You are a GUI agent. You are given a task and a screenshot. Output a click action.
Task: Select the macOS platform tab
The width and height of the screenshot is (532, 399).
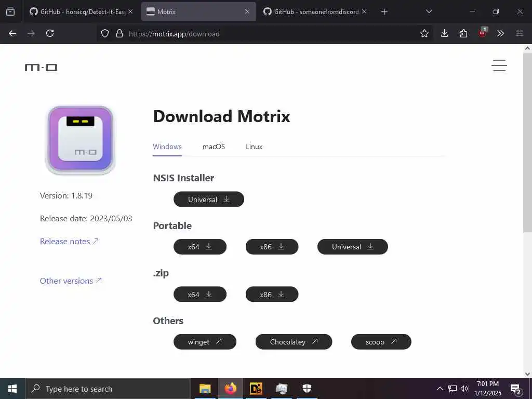coord(214,147)
